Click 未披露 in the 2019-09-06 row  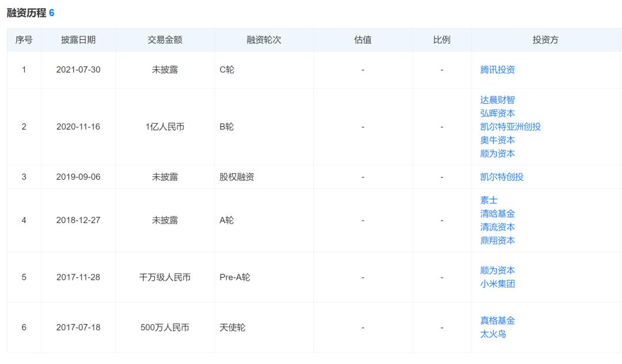(x=165, y=177)
